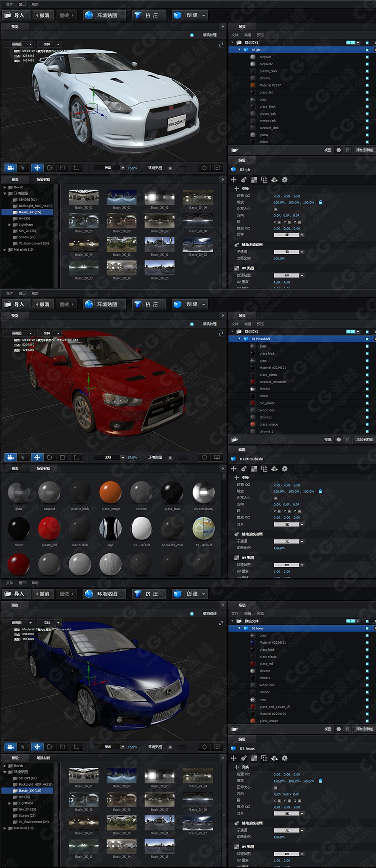Select the plastic_red material sphere in middle window

point(49,529)
